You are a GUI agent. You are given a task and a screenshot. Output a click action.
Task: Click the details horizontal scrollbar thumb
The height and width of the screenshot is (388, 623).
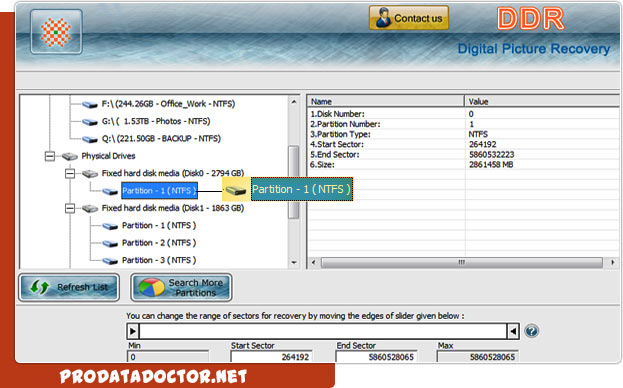pyautogui.click(x=461, y=263)
